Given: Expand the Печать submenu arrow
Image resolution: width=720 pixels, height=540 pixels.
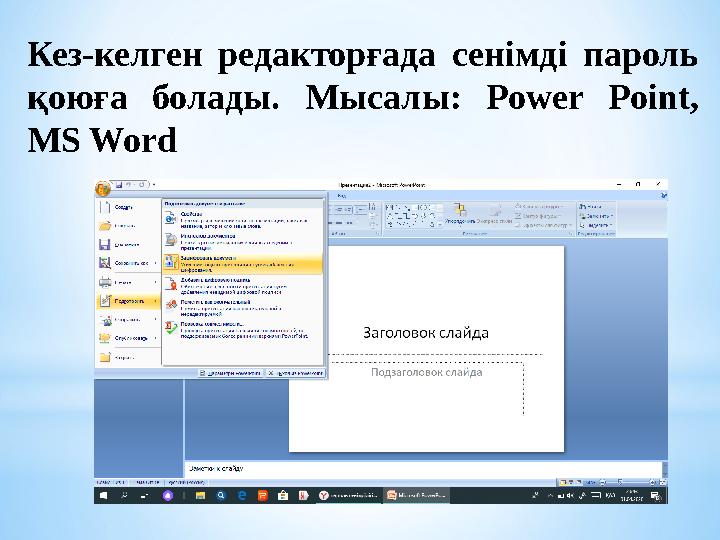Looking at the screenshot, I should pos(156,282).
